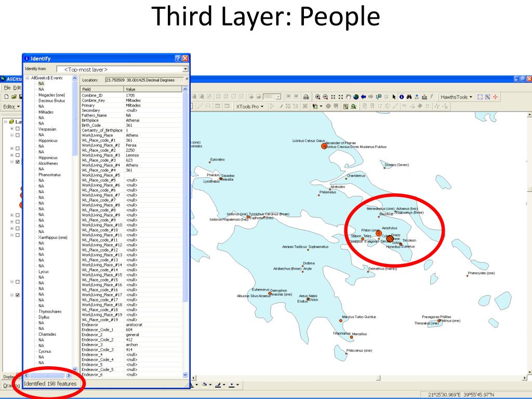Viewport: 532px width, 399px height.
Task: Click the help question mark in Identify window
Action: coord(178,58)
